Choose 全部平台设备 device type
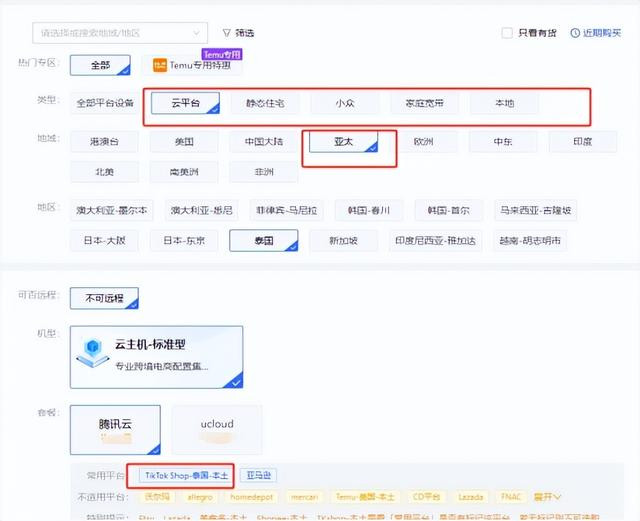The height and width of the screenshot is (521, 640). tap(105, 103)
